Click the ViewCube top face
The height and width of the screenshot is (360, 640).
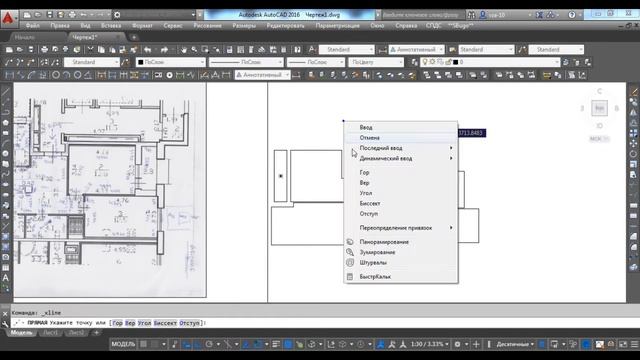(599, 108)
